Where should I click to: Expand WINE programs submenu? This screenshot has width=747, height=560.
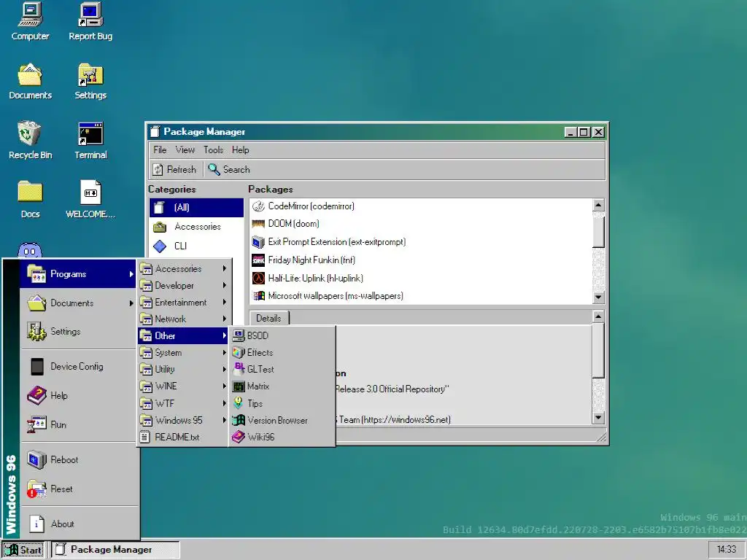pyautogui.click(x=183, y=386)
